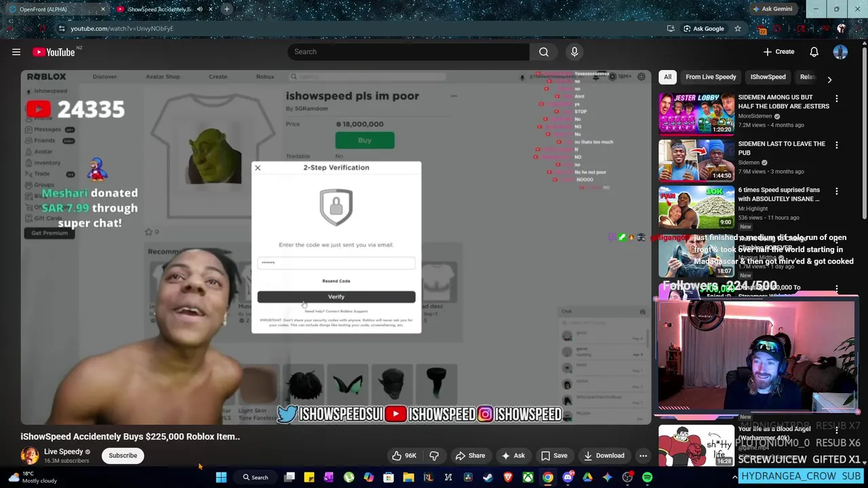The width and height of the screenshot is (868, 488).
Task: Select the All filter chip
Action: (667, 77)
